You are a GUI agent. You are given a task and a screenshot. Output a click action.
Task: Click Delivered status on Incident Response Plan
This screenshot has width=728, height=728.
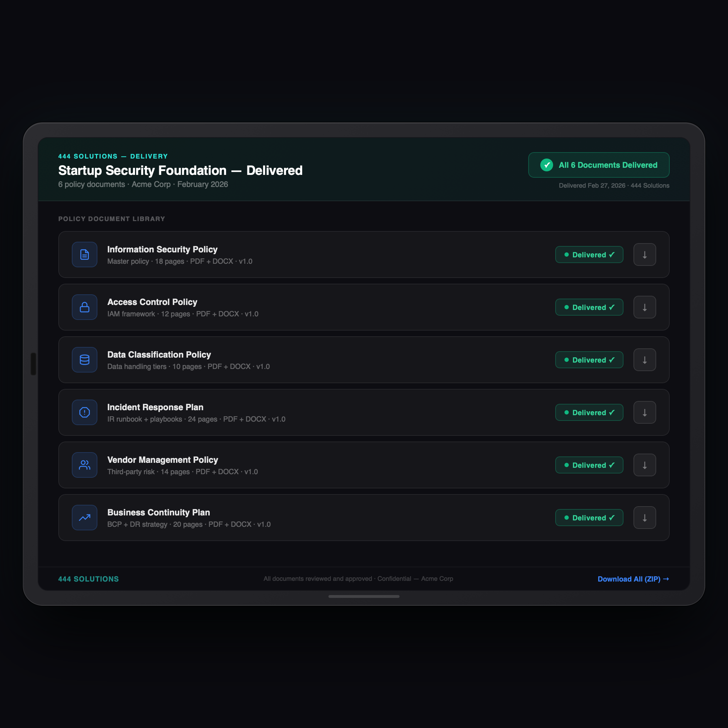click(x=589, y=413)
